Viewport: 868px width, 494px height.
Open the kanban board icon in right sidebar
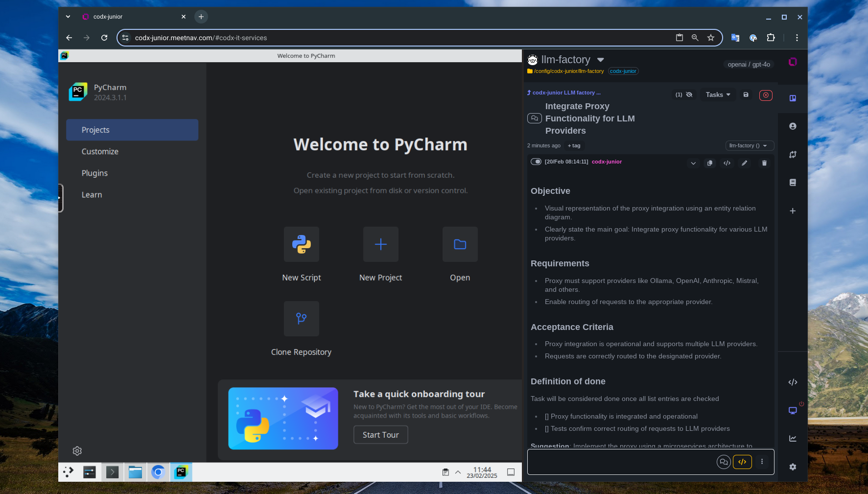pyautogui.click(x=793, y=98)
